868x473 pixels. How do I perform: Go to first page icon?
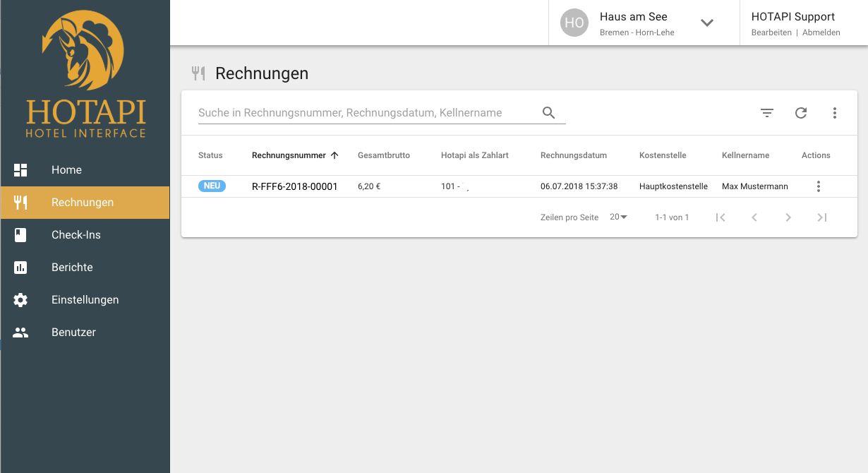pyautogui.click(x=721, y=217)
